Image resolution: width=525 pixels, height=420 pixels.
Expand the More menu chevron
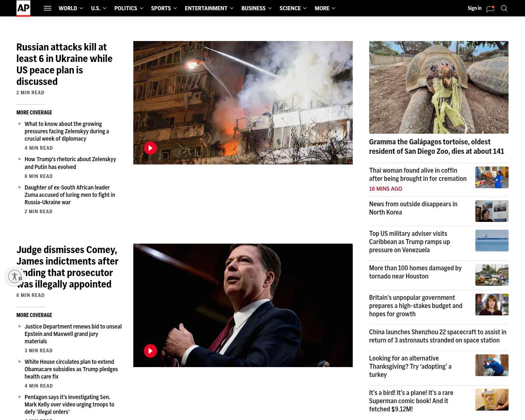333,8
